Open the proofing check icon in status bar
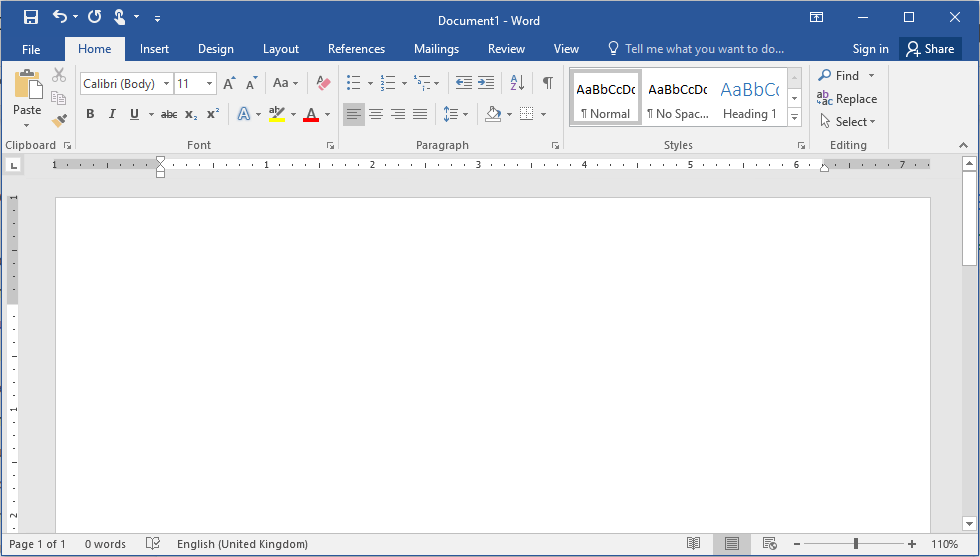Screen dimensions: 980x557 (x=153, y=544)
